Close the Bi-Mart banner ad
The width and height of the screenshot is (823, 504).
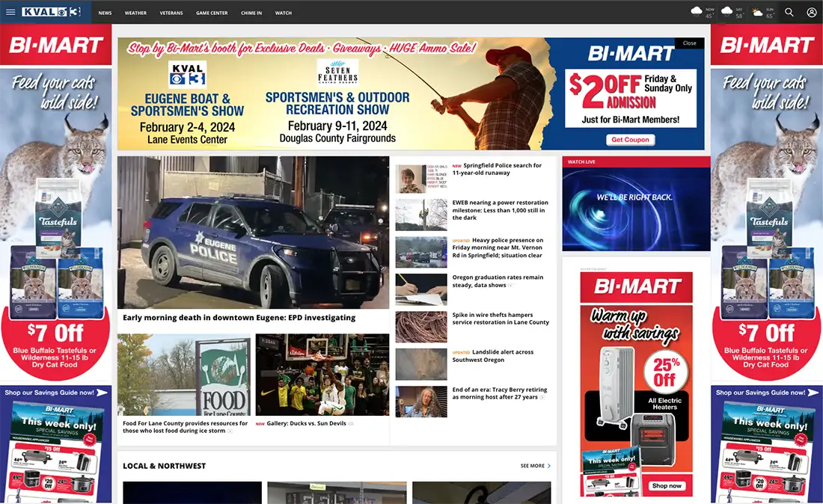point(690,43)
